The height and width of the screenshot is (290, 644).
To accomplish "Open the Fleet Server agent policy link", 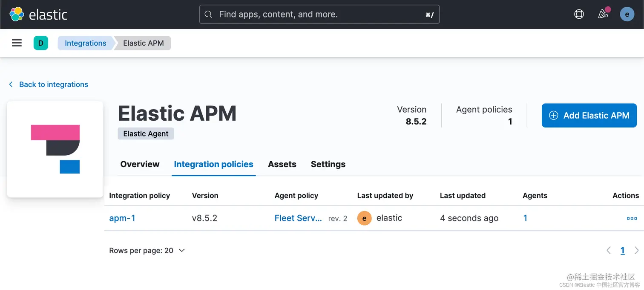I will click(298, 218).
